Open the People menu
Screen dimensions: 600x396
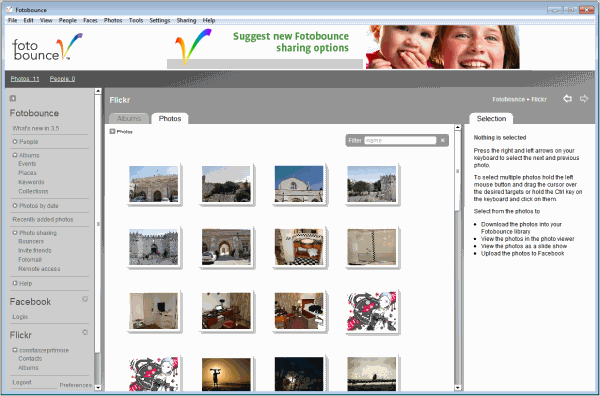coord(68,20)
